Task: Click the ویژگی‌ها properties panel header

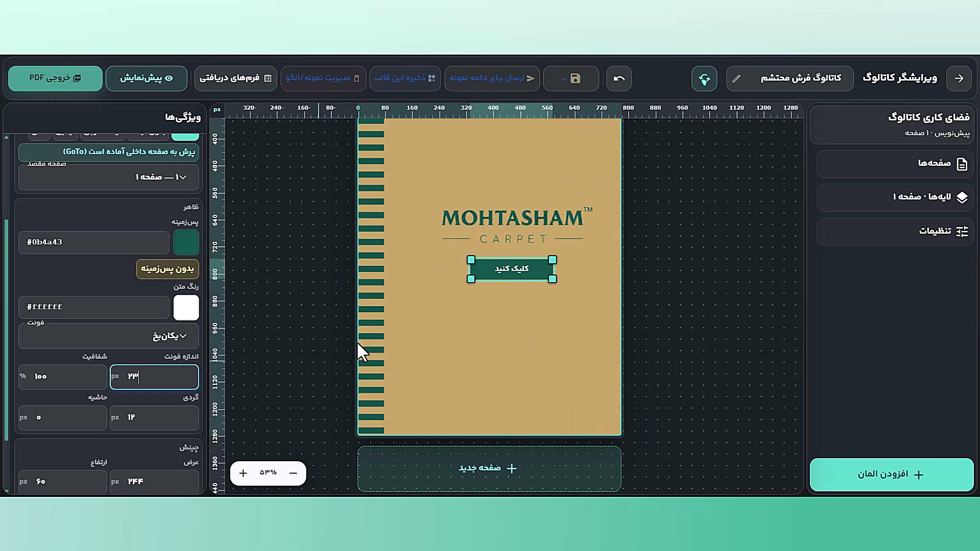Action: pos(183,118)
